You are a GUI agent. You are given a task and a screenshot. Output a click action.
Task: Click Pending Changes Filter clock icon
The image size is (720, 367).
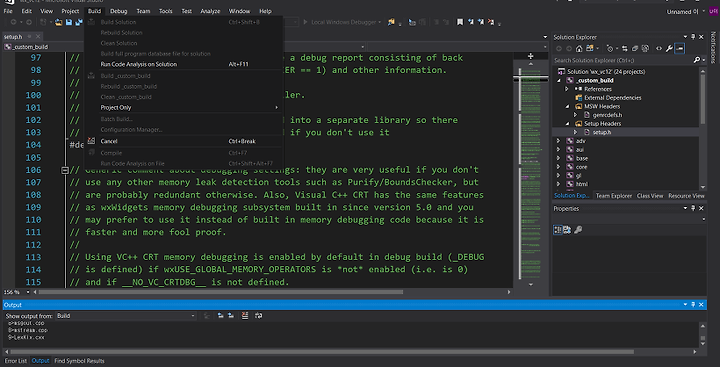click(610, 48)
